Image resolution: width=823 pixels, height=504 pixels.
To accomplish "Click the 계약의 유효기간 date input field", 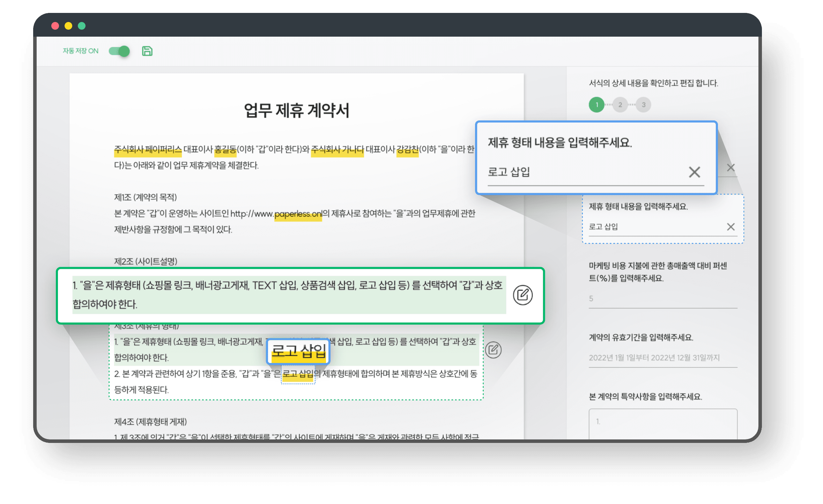I will (x=663, y=357).
